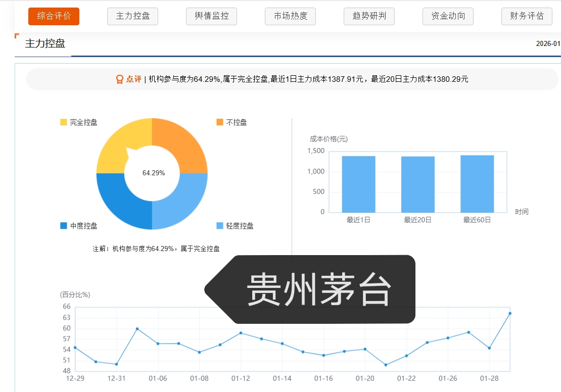The height and width of the screenshot is (392, 561).
Task: Click the line chart data point at 01-22
Action: pyautogui.click(x=406, y=356)
